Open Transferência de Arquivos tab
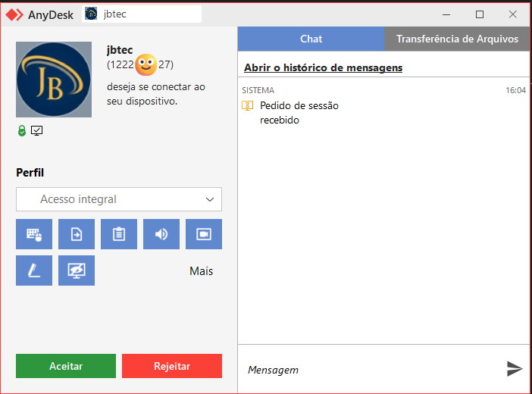532x394 pixels. 457,39
